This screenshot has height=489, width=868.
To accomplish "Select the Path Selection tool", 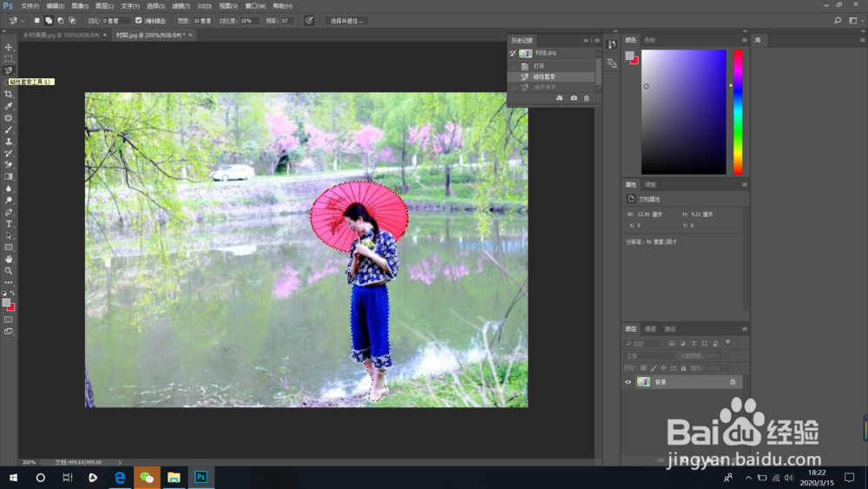I will [x=9, y=236].
